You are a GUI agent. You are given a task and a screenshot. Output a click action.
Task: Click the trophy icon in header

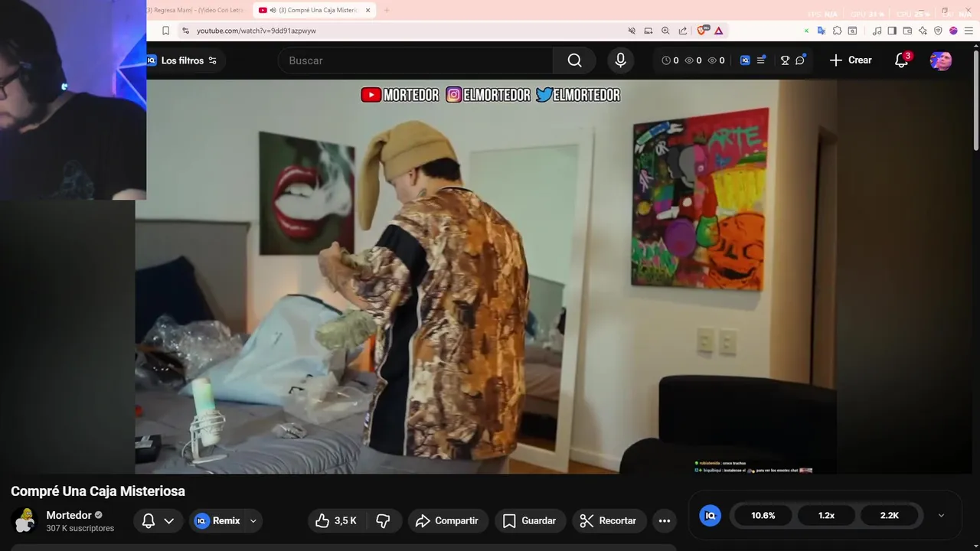point(785,60)
